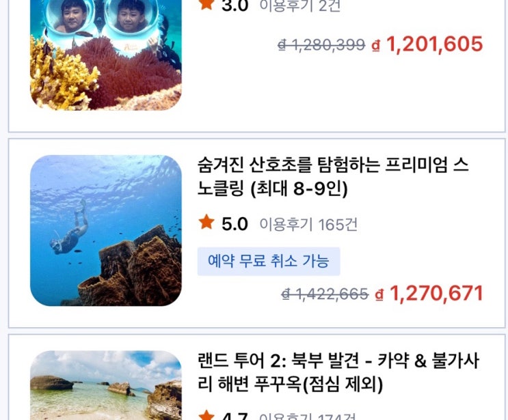This screenshot has height=420, width=508.
Task: Click the 예약 무료 취소 가능 badge
Action: [269, 261]
